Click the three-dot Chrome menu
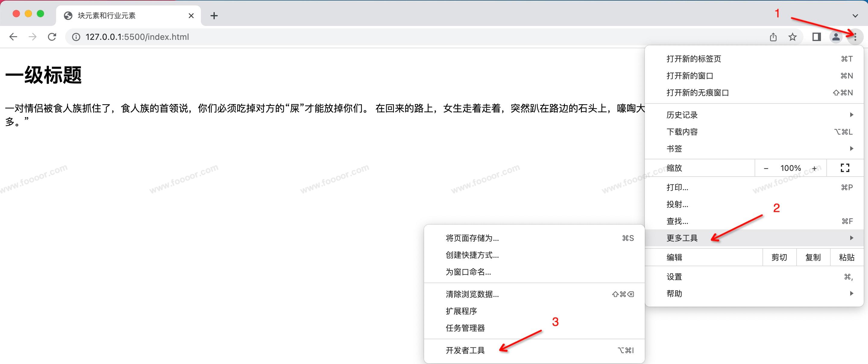The width and height of the screenshot is (868, 364). [x=855, y=37]
